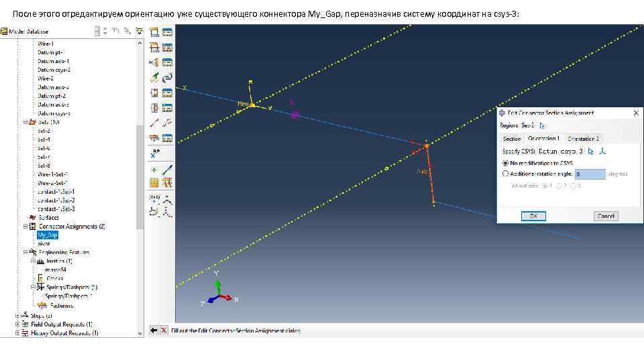
Task: Click the yellow datum plane tool
Action: (x=154, y=182)
